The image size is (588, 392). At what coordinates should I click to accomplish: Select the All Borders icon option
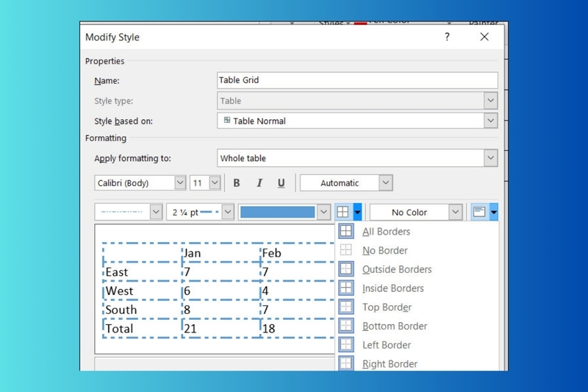[346, 232]
